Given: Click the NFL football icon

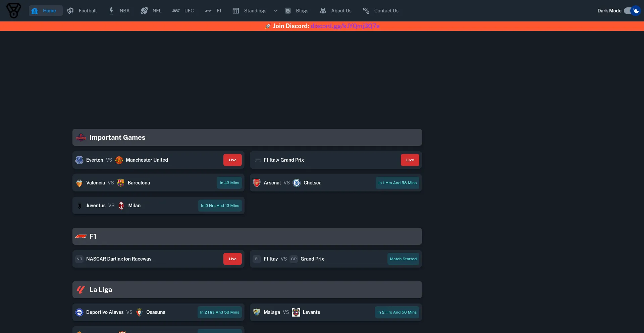Looking at the screenshot, I should pos(144,11).
